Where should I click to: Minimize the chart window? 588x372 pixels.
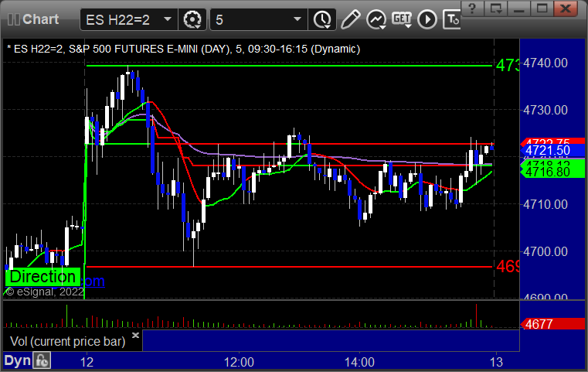519,9
